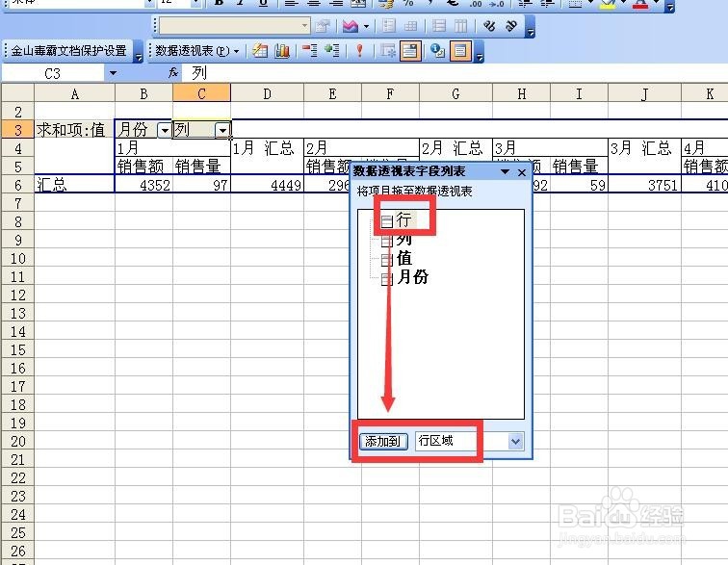Open Field Settings icon on pivot toolbar
Image resolution: width=728 pixels, height=565 pixels.
[x=437, y=51]
